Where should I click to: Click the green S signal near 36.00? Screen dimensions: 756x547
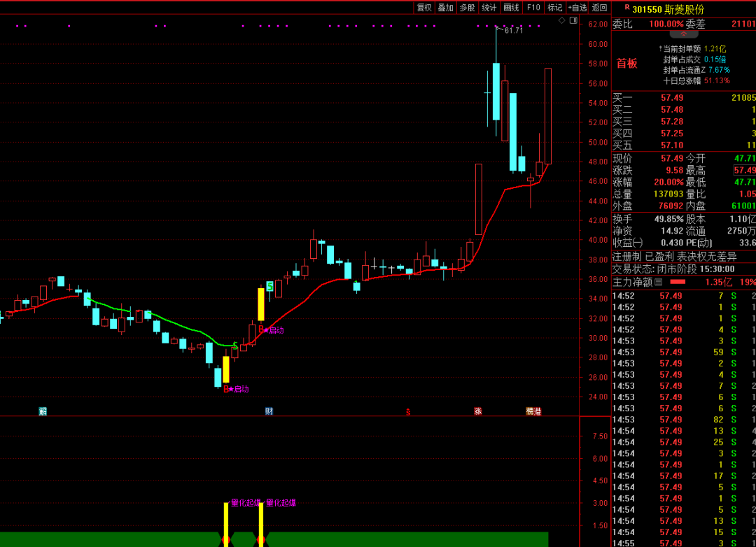pos(270,286)
